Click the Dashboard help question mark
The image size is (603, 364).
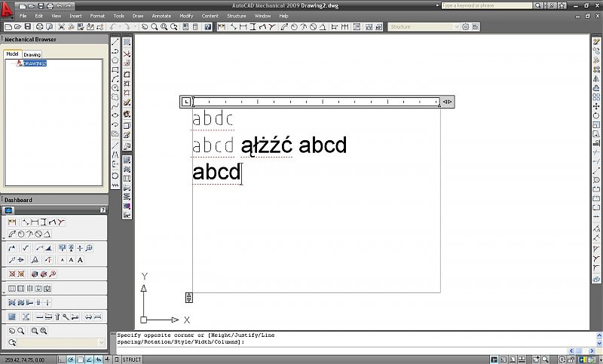(x=103, y=210)
